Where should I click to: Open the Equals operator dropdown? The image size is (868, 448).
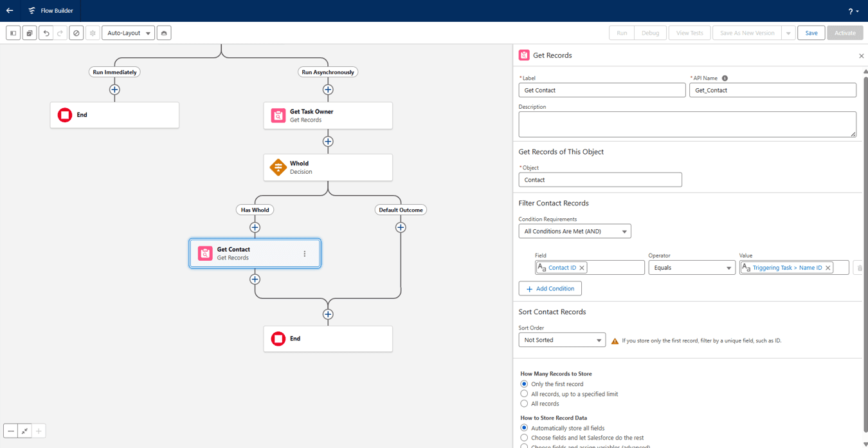tap(692, 268)
